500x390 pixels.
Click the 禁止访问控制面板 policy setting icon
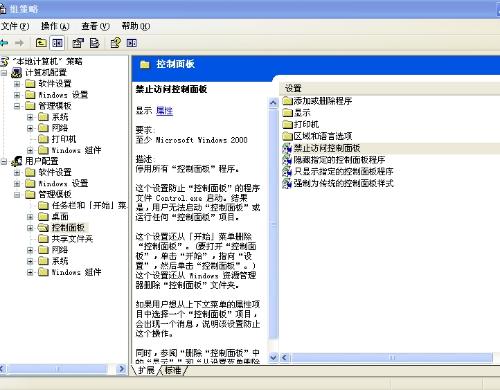click(x=287, y=148)
